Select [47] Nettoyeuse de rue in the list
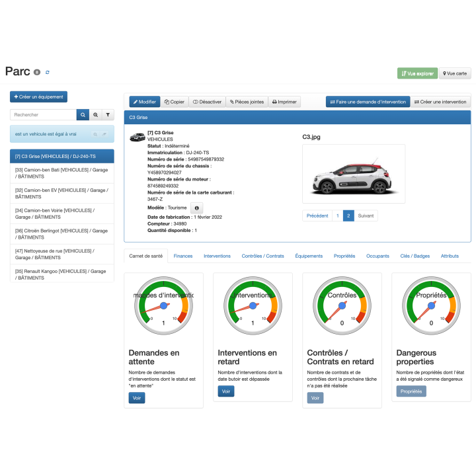This screenshot has height=476, width=476. tap(62, 255)
